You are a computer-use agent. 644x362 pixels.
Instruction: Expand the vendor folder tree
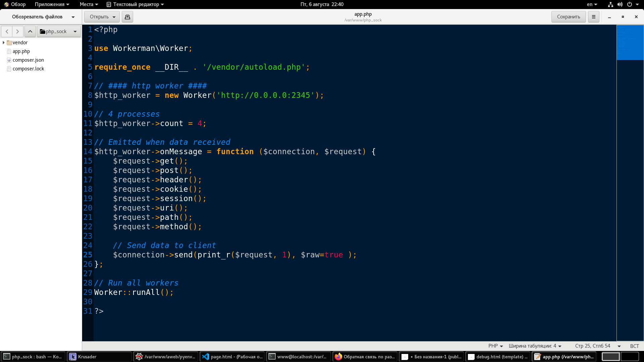[x=4, y=43]
